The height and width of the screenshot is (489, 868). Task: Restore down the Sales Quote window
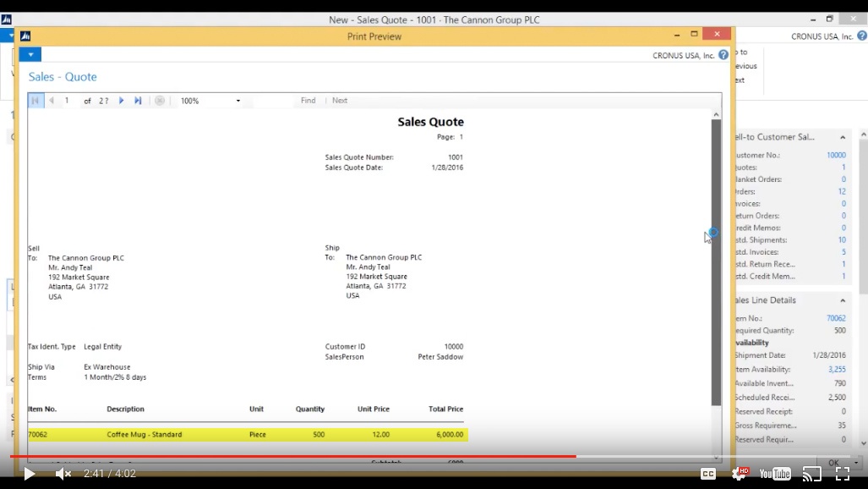(x=829, y=19)
